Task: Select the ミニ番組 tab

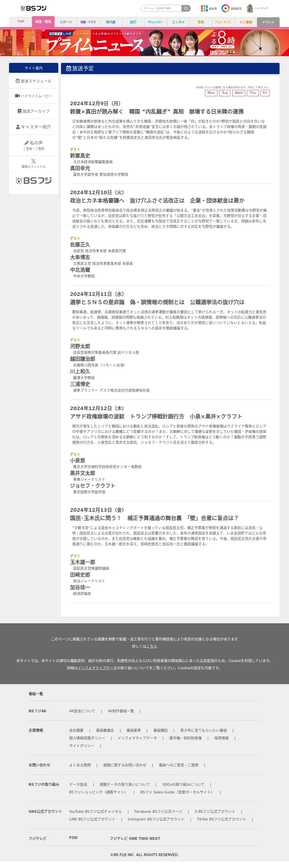Action: tap(246, 22)
